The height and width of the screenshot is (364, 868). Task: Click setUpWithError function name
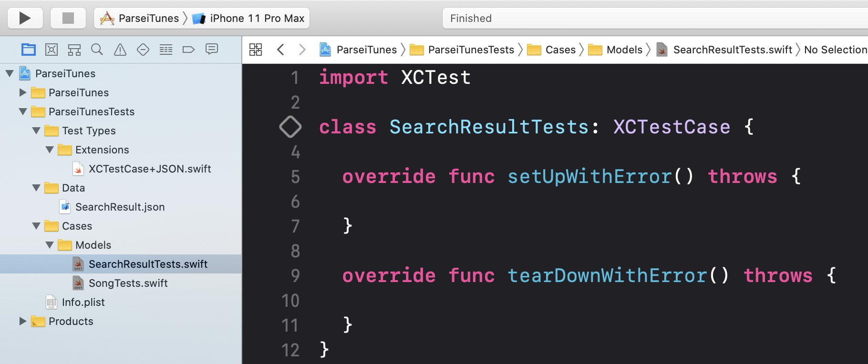click(589, 176)
